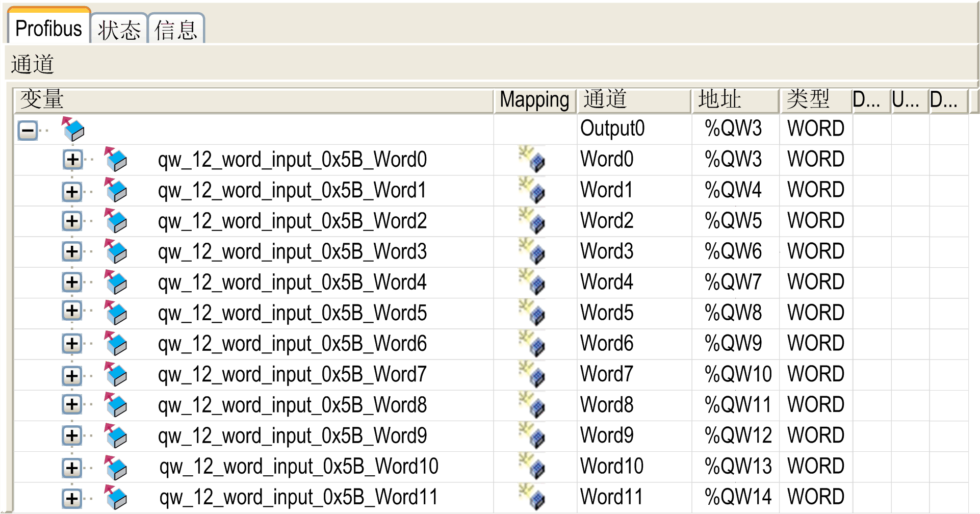
Task: Select variable name qw_12_word_input_0x5B_Word6
Action: pos(292,344)
